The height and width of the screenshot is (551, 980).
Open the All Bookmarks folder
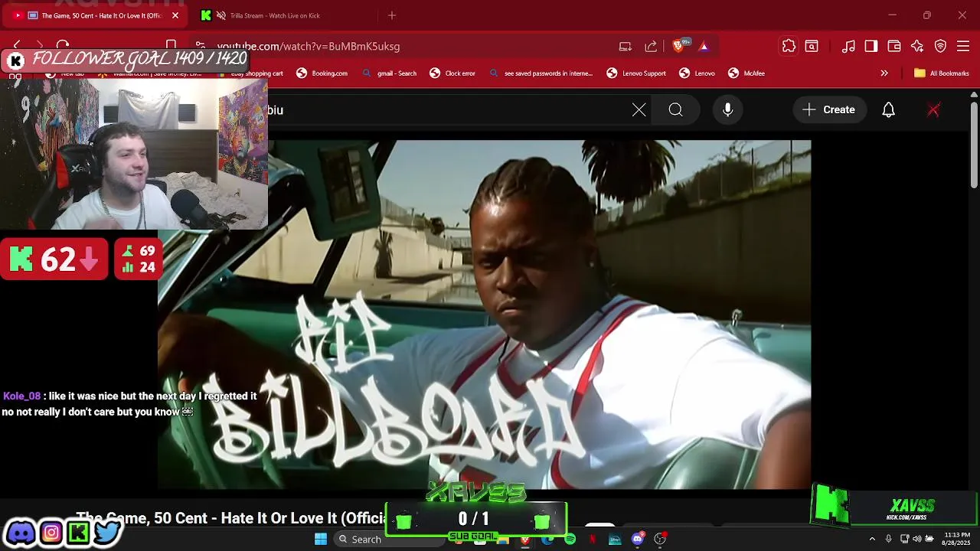coord(942,73)
